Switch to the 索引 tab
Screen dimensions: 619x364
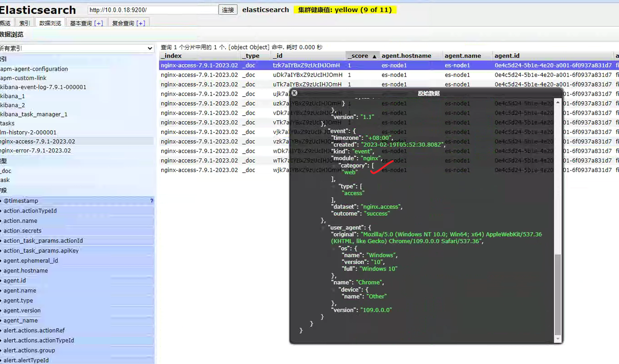point(24,23)
